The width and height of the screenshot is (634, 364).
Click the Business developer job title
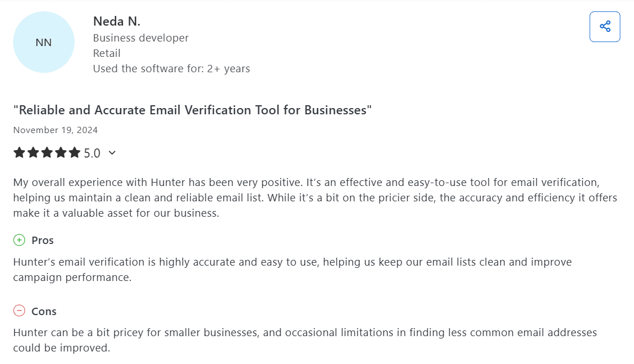click(141, 38)
